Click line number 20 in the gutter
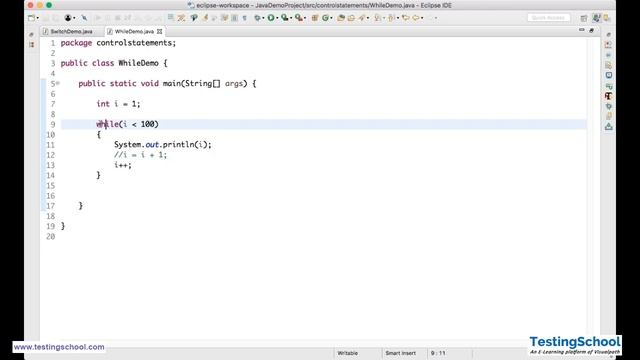The width and height of the screenshot is (640, 360). [50, 236]
